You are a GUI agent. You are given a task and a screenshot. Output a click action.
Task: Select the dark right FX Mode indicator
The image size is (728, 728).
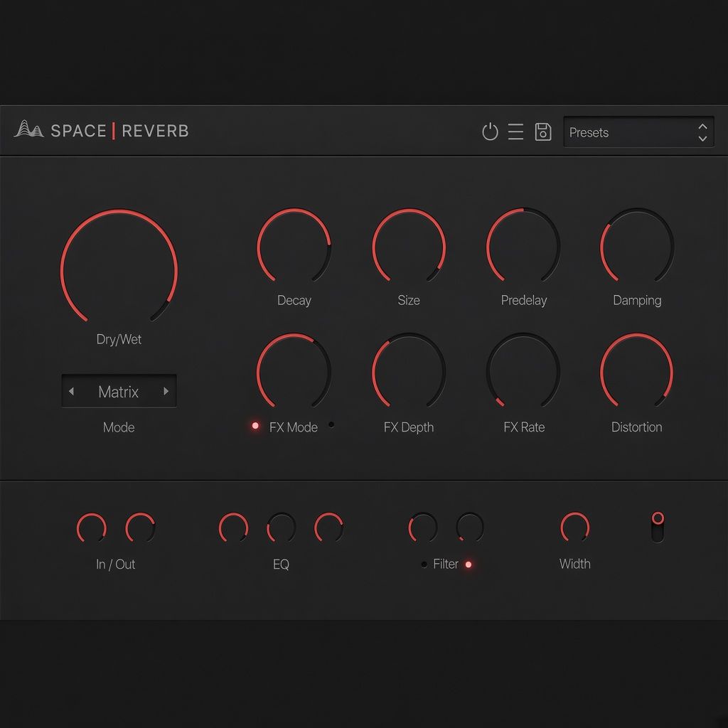(x=331, y=424)
